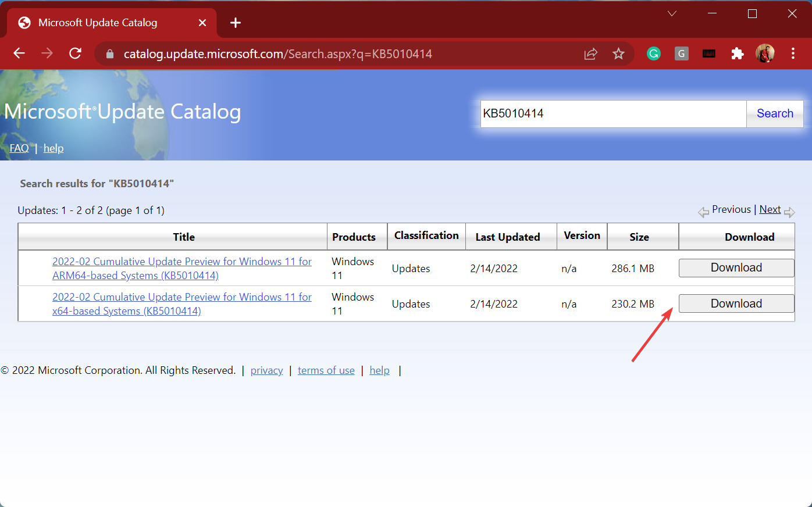Bookmark the page with the star icon
This screenshot has width=812, height=507.
(x=618, y=53)
